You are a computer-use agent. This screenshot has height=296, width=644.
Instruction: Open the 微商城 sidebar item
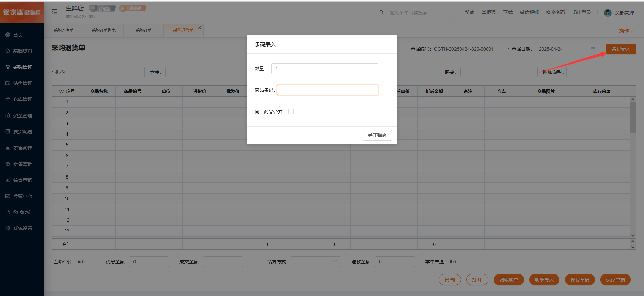(x=22, y=212)
